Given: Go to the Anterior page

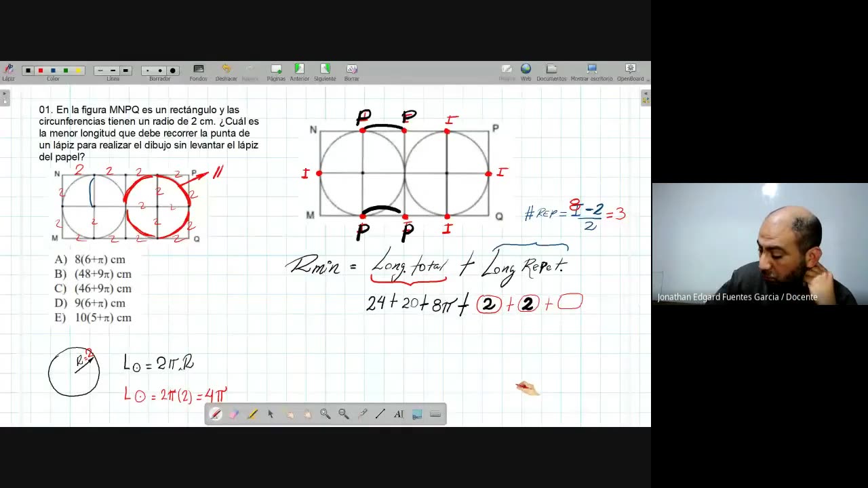Looking at the screenshot, I should pos(299,72).
